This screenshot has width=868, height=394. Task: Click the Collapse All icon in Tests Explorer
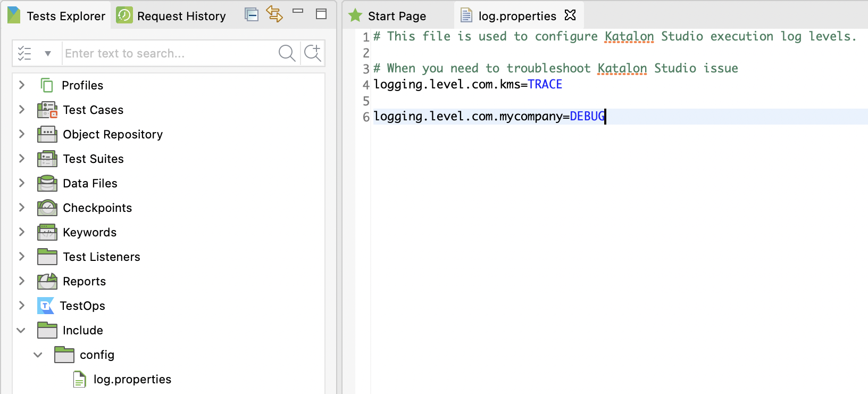pos(252,14)
